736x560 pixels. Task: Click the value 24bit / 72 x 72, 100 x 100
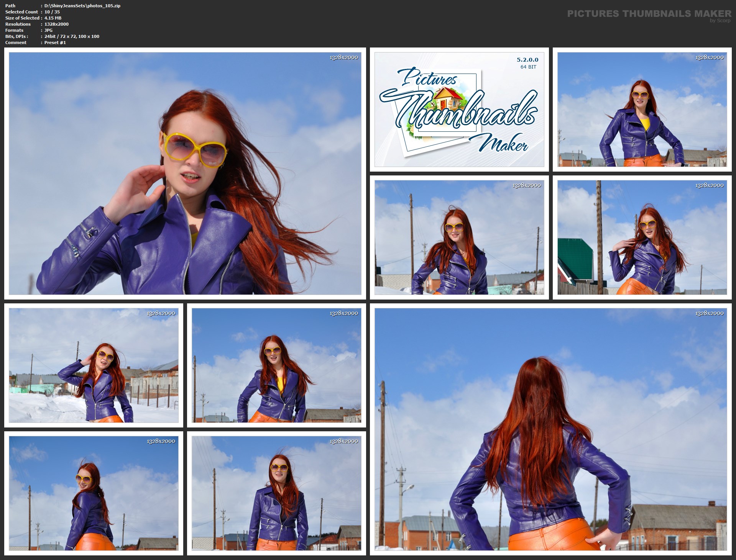tap(72, 36)
